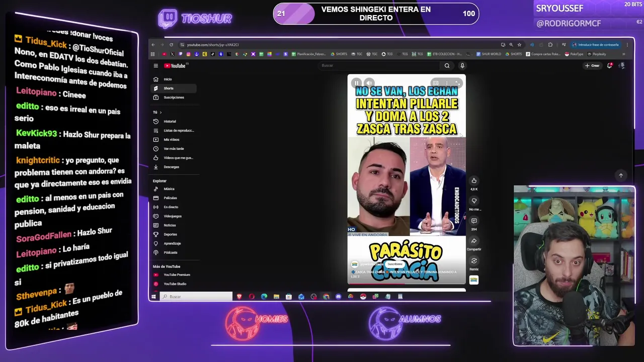Click the YouTube Buscar search field
The image size is (644, 362).
(x=380, y=65)
